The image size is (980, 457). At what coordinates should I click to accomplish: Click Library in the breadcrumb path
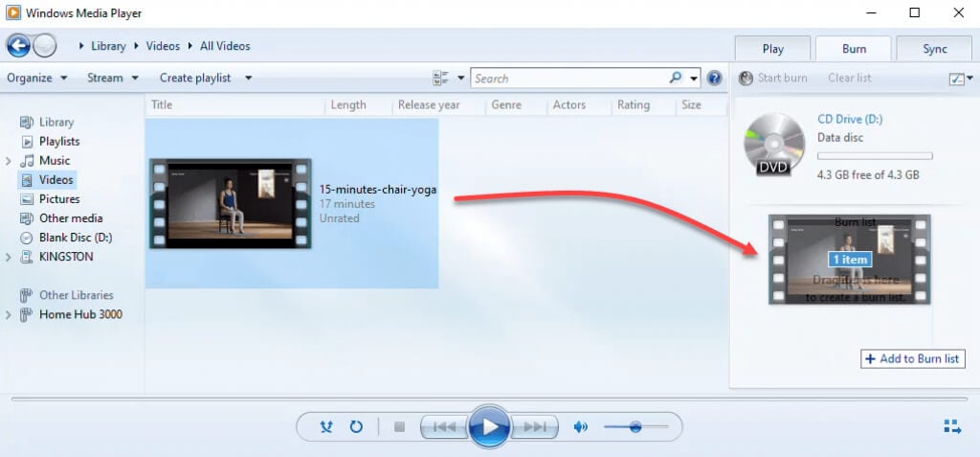coord(108,46)
